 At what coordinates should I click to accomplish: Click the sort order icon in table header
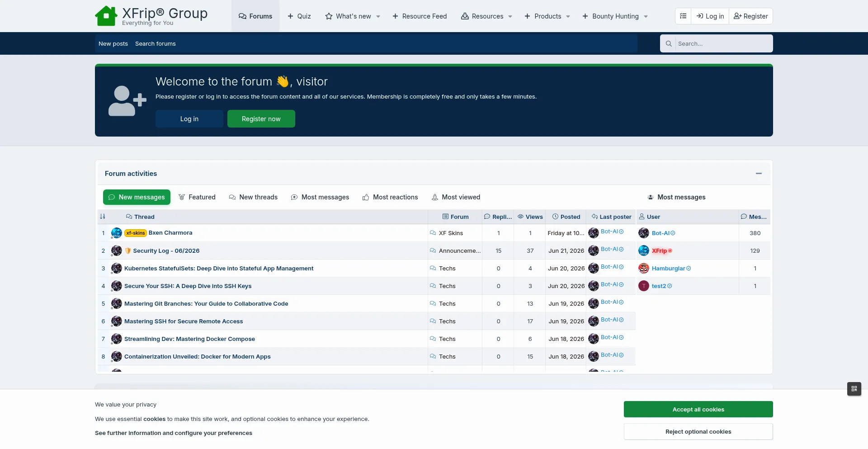(103, 217)
